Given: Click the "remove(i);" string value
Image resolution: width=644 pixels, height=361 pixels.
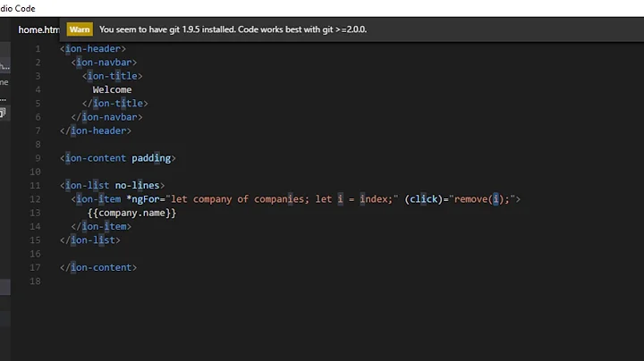Looking at the screenshot, I should click(483, 199).
